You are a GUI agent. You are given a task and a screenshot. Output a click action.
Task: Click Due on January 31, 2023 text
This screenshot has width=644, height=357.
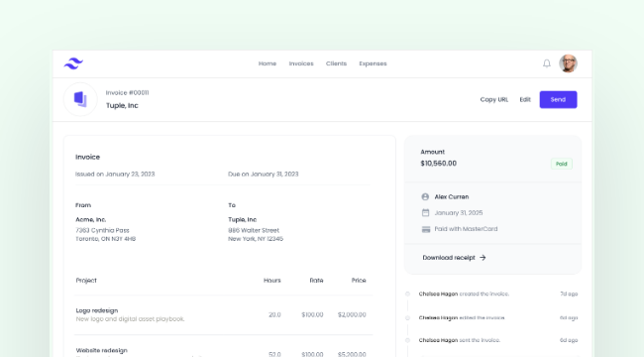tap(264, 175)
